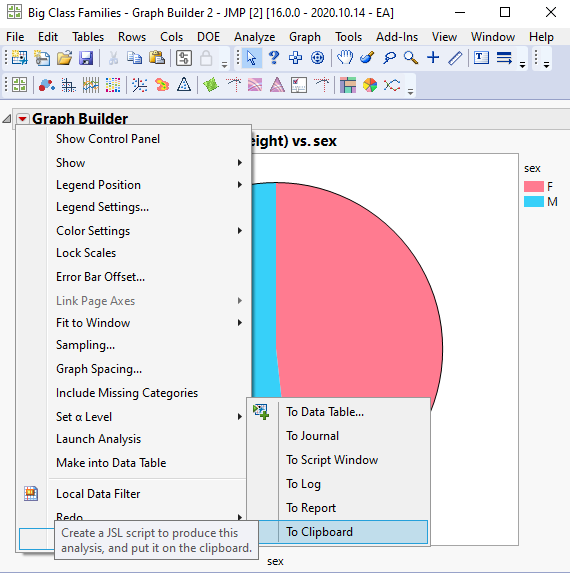Launch Scatterplot Matrix from toolbar
The width and height of the screenshot is (570, 573).
coord(69,85)
